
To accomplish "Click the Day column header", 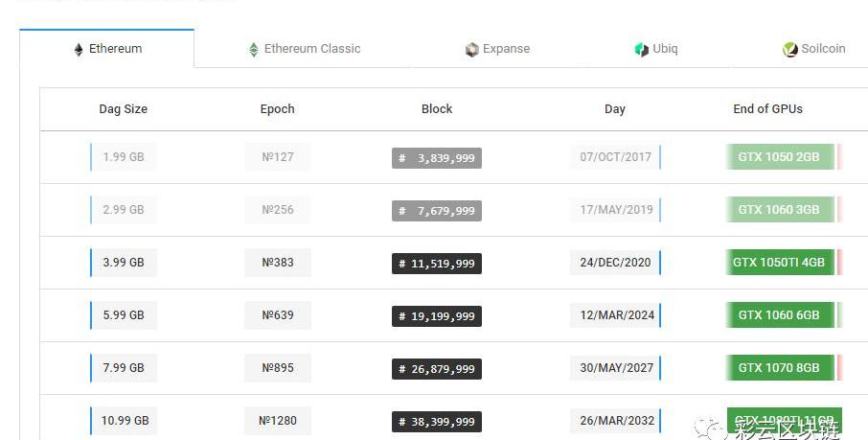I will pyautogui.click(x=614, y=109).
